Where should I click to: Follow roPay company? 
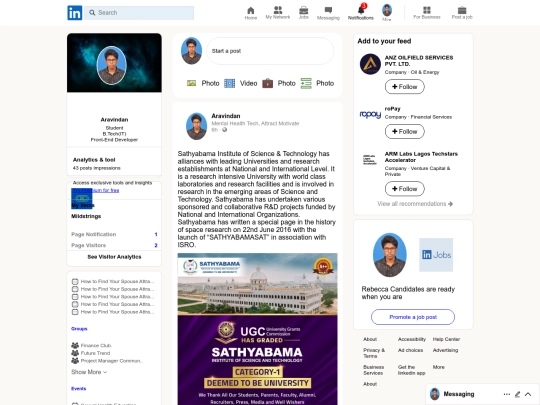[x=405, y=131]
